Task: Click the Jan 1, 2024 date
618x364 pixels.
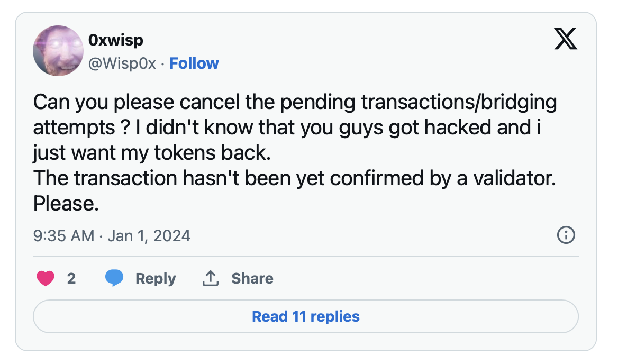Action: [x=149, y=235]
